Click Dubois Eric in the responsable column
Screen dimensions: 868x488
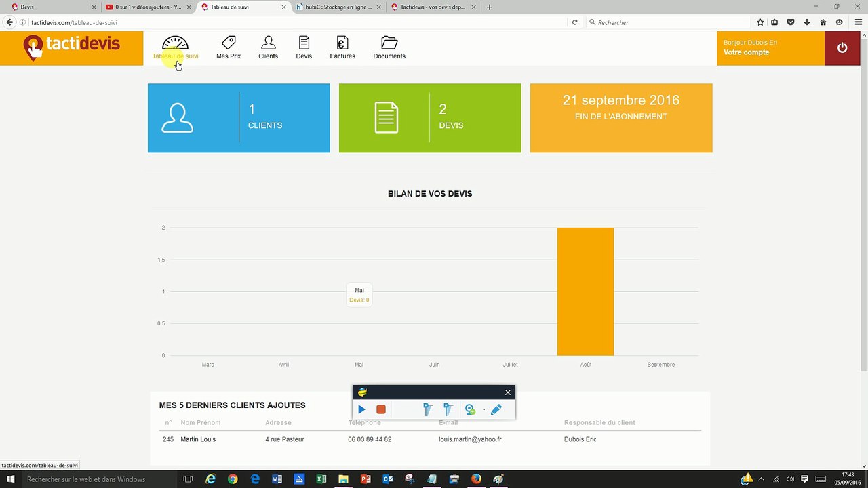pyautogui.click(x=580, y=439)
